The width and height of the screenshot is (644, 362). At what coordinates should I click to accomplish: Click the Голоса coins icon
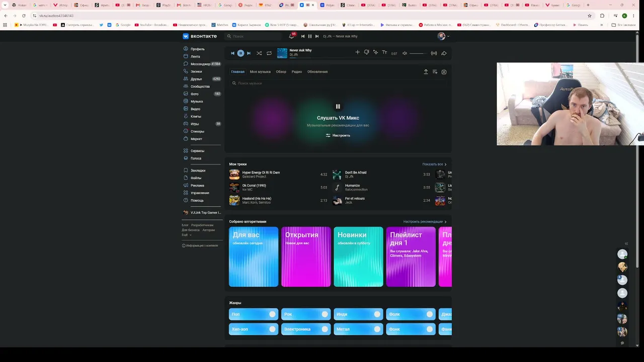186,158
